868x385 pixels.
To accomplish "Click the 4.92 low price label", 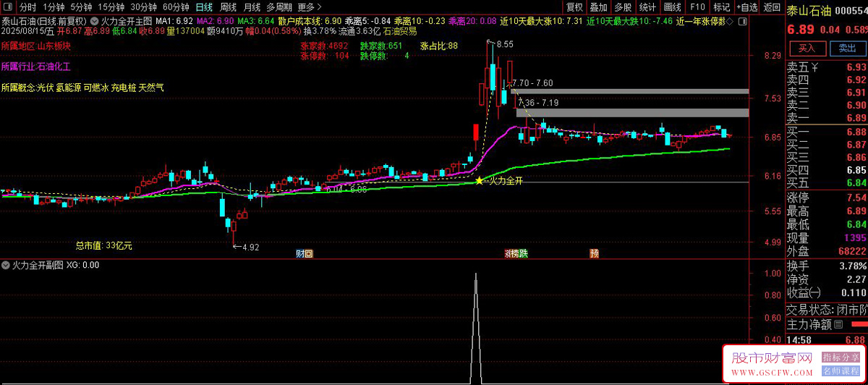I will 250,247.
